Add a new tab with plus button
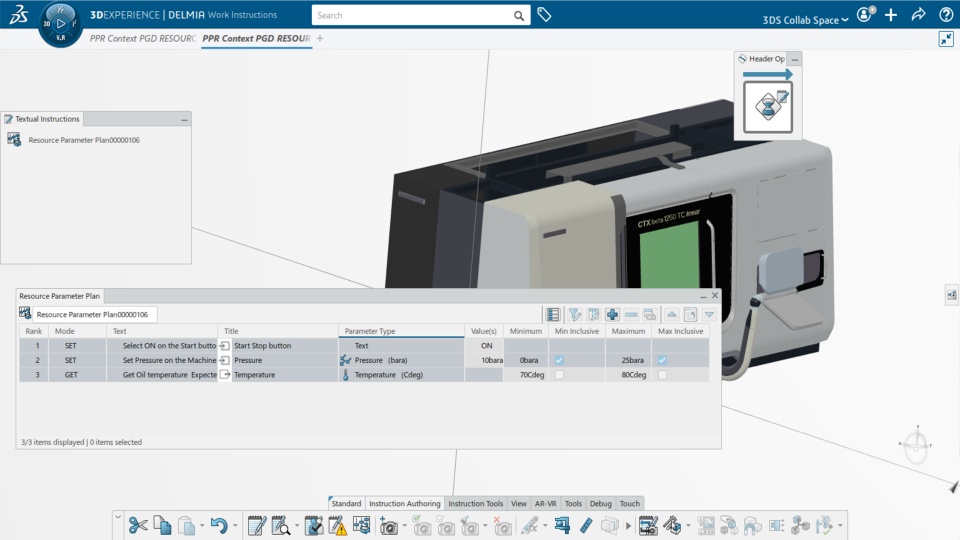960x540 pixels. tap(320, 38)
